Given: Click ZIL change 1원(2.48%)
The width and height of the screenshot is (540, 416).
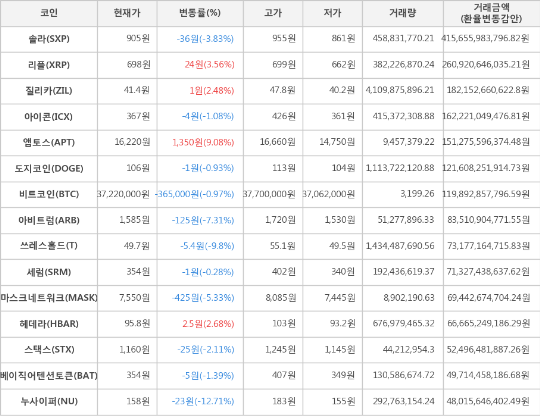Looking at the screenshot, I should coord(212,91).
